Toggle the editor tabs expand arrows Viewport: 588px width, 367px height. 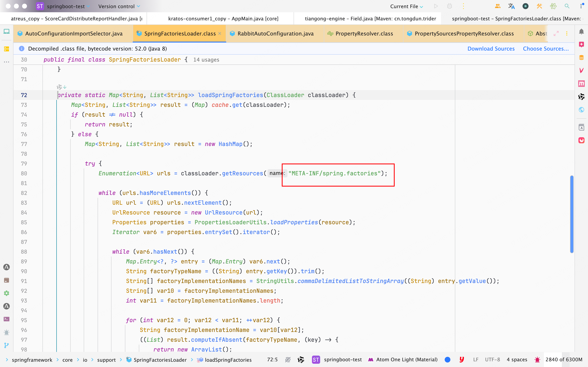tap(556, 33)
